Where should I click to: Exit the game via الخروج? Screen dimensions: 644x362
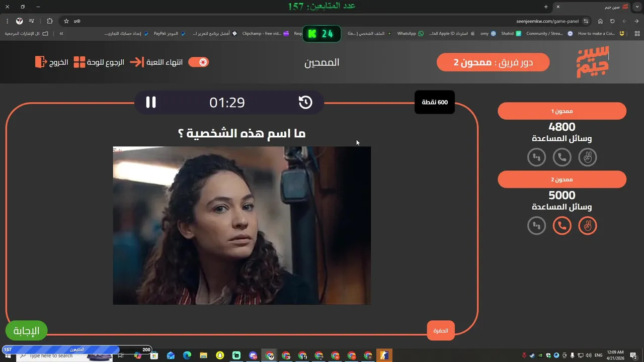click(x=51, y=62)
